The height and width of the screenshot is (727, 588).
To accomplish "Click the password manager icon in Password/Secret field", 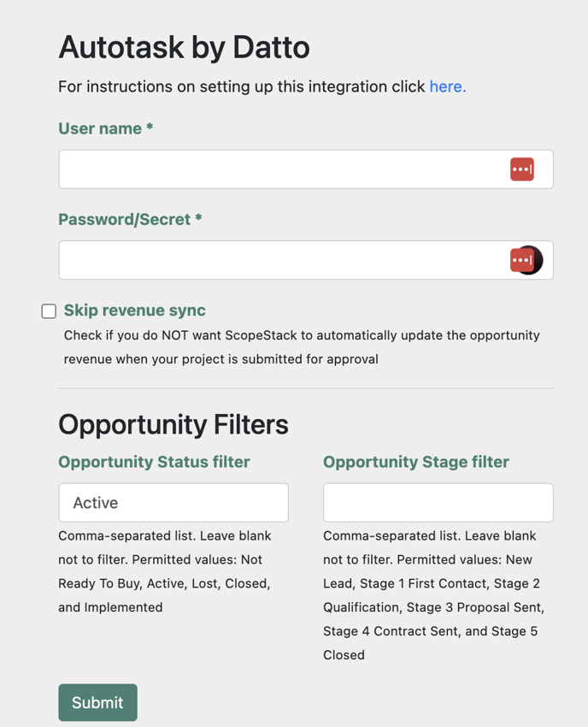I will (x=521, y=260).
